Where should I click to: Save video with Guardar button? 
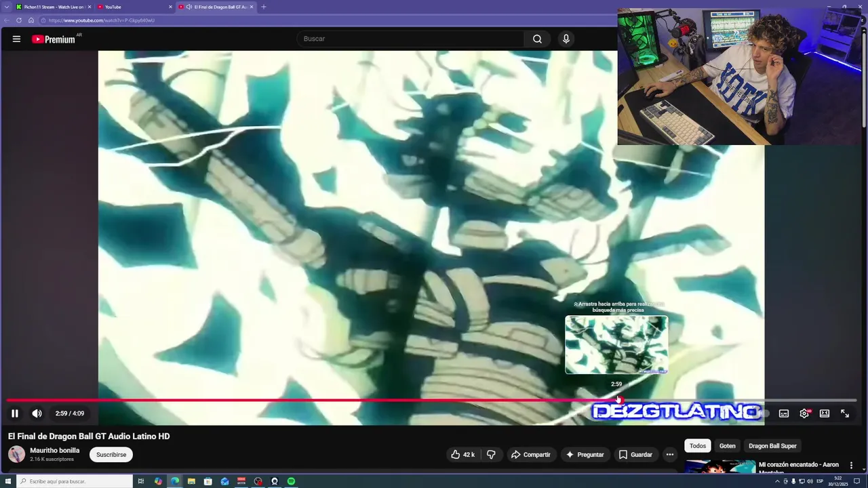point(635,455)
